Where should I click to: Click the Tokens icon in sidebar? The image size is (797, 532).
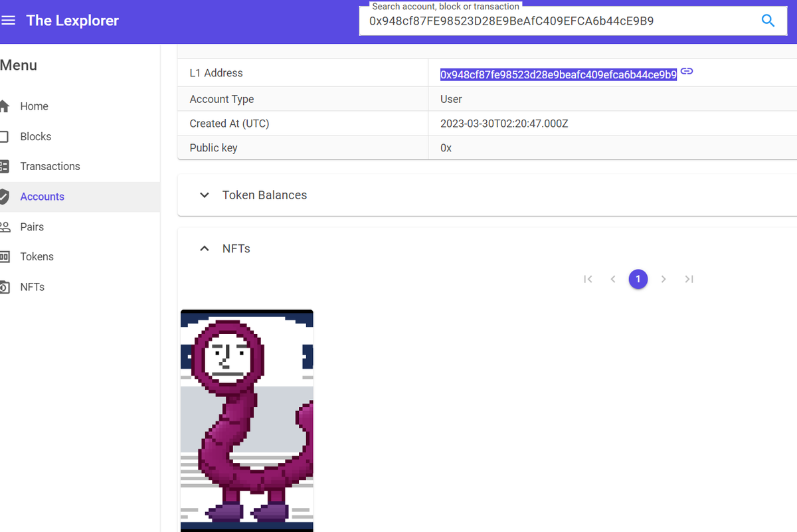pyautogui.click(x=5, y=256)
